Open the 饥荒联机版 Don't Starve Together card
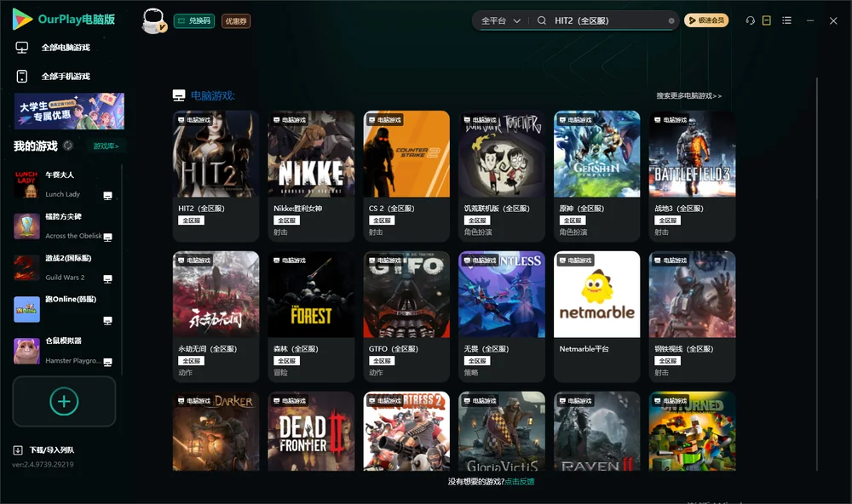Screen dimensions: 852x504 point(502,176)
